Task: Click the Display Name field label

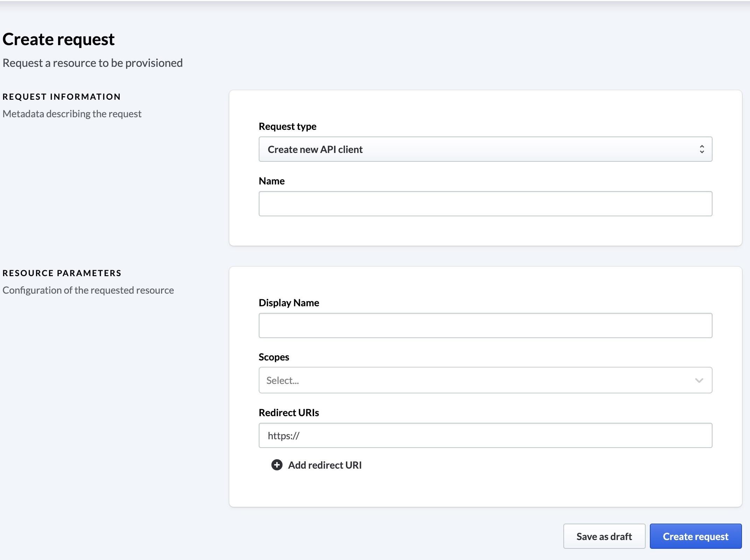Action: click(289, 302)
